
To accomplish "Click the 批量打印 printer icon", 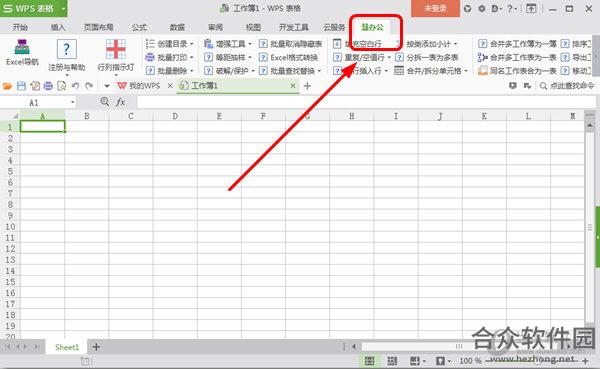I will coord(150,57).
